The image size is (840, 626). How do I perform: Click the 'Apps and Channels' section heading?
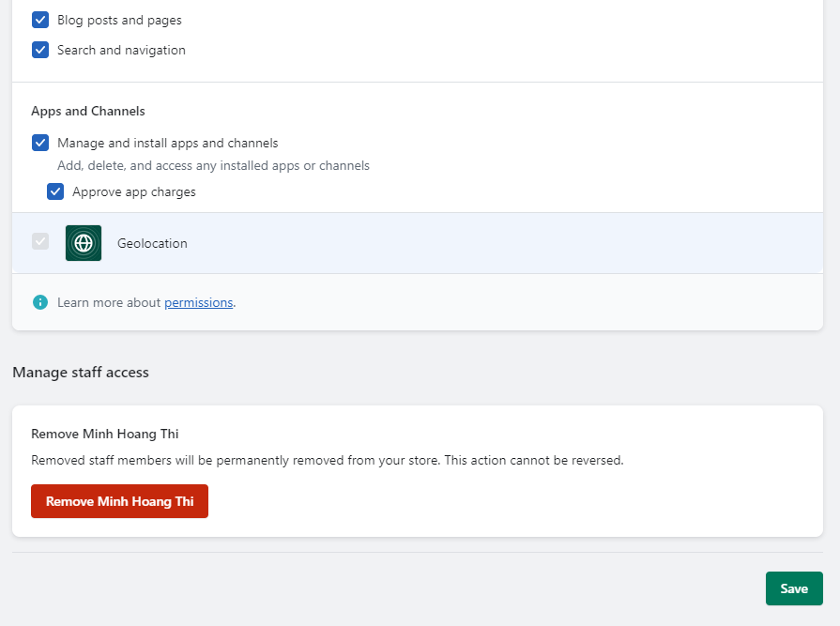pos(88,111)
